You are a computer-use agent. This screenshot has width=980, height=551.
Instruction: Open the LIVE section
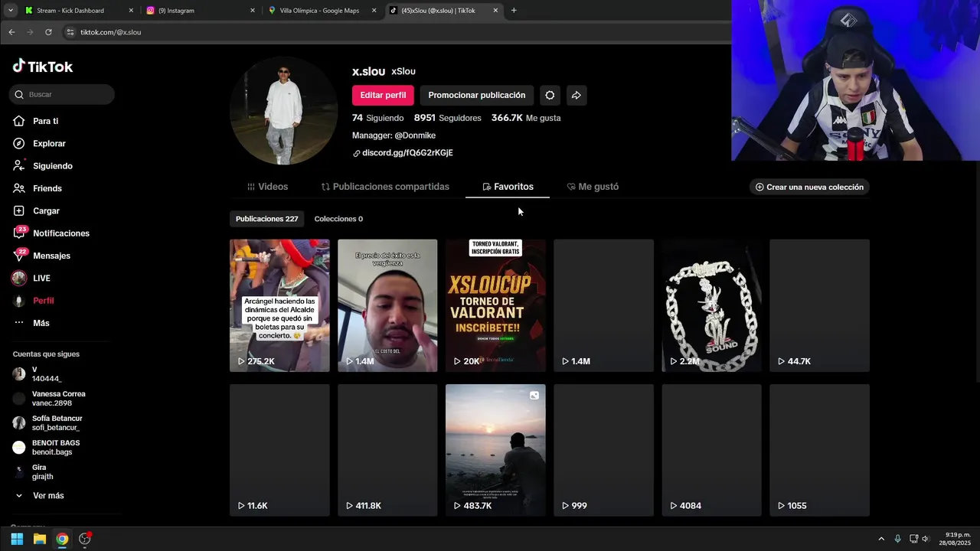[41, 278]
